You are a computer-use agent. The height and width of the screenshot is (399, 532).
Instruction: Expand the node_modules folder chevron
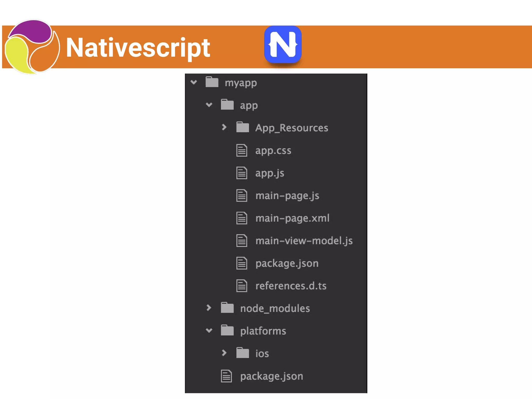click(x=209, y=308)
